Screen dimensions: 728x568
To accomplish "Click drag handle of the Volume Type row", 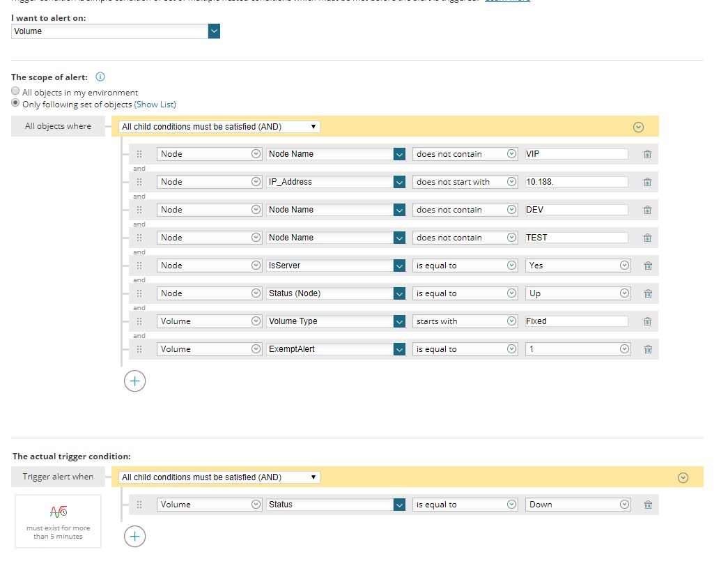I will coord(139,321).
